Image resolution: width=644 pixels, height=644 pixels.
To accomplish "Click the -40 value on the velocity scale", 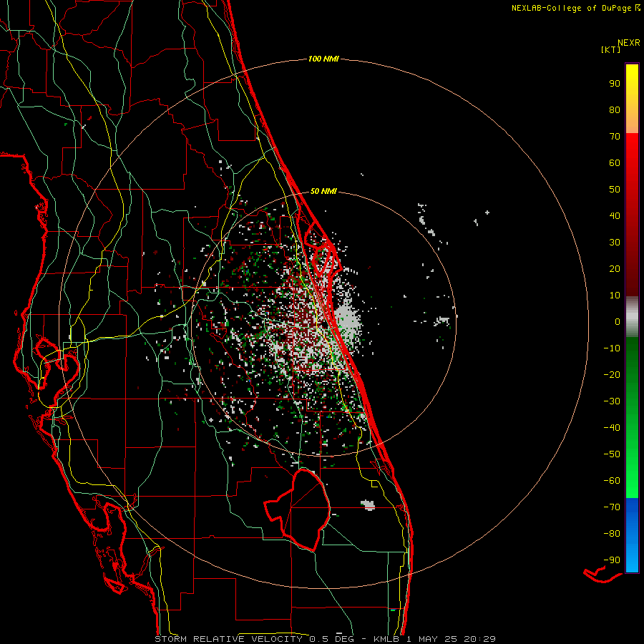I will coord(612,428).
